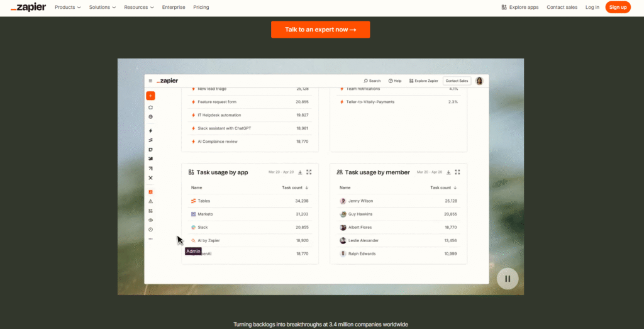Open the hamburger menu next to Zapier logo
The image size is (644, 329).
(x=150, y=81)
